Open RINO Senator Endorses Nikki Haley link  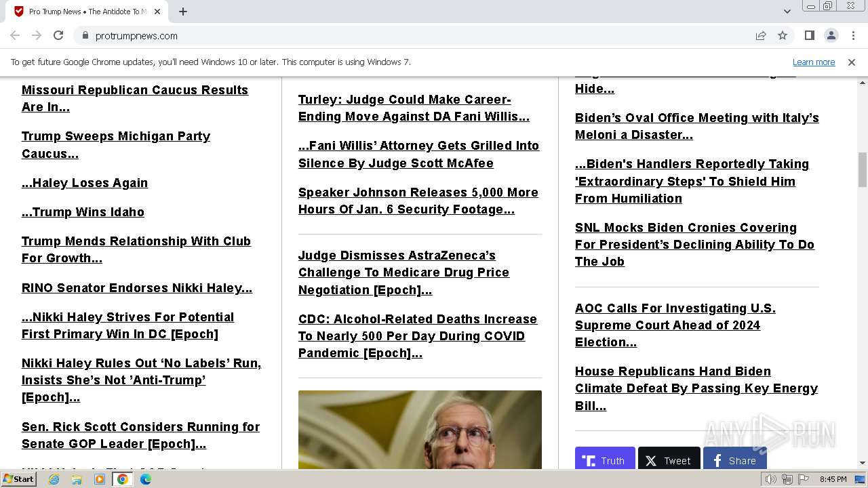pyautogui.click(x=137, y=288)
